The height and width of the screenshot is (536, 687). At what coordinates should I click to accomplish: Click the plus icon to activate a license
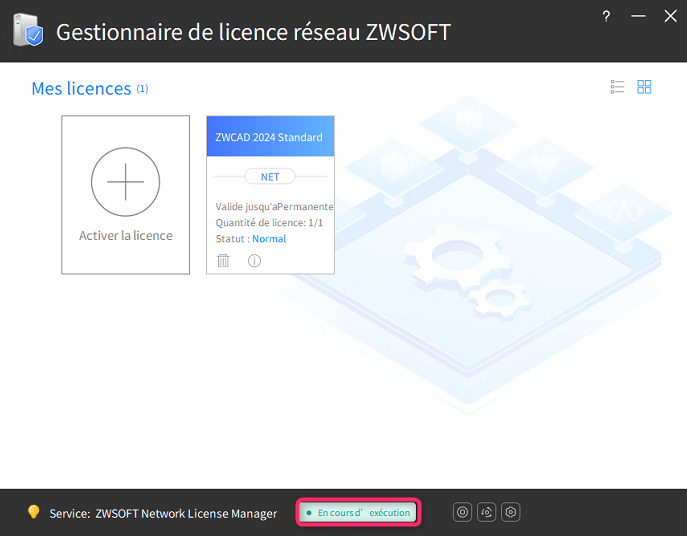point(125,183)
